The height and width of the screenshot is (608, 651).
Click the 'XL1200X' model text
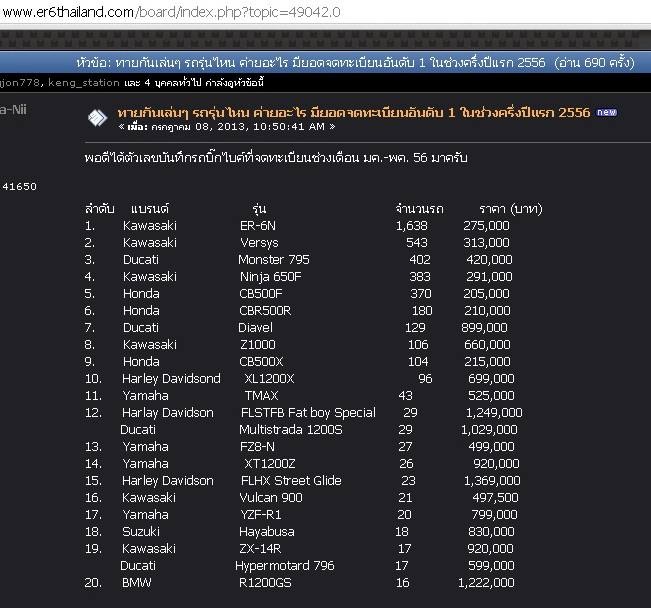269,379
